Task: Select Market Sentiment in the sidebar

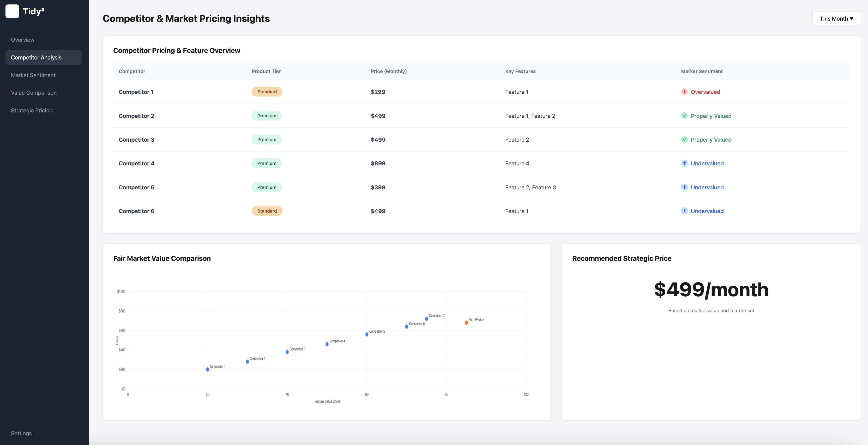Action: point(33,75)
